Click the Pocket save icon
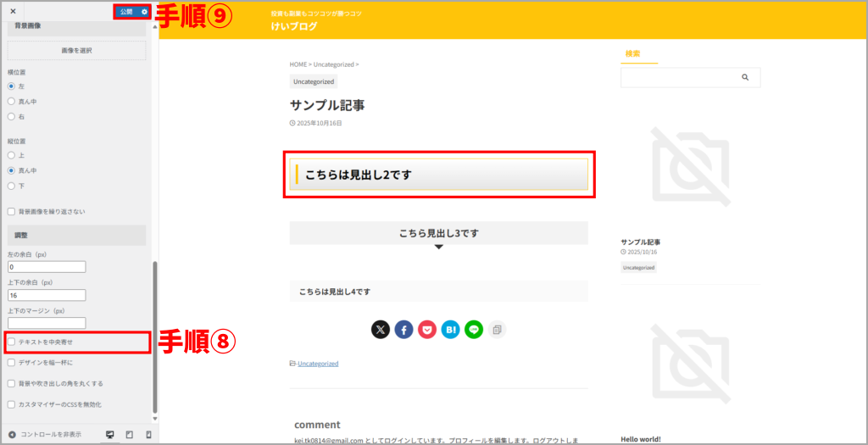The height and width of the screenshot is (445, 868). (x=427, y=330)
